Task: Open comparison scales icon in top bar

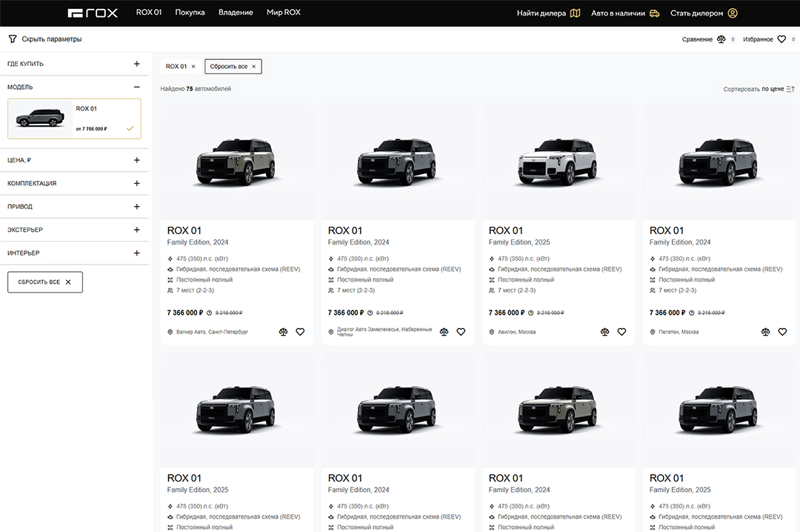Action: [721, 39]
